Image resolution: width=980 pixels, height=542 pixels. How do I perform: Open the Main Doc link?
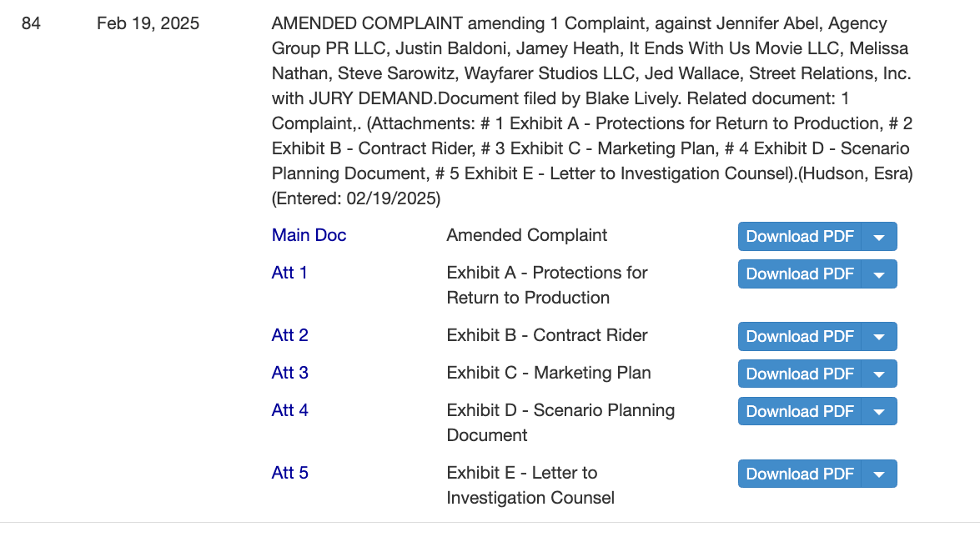[x=309, y=235]
